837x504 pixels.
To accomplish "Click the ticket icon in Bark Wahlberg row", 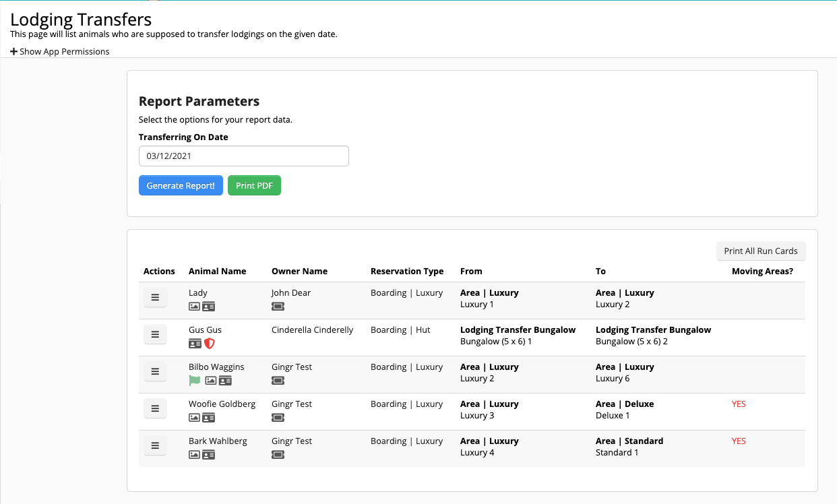I will (278, 454).
